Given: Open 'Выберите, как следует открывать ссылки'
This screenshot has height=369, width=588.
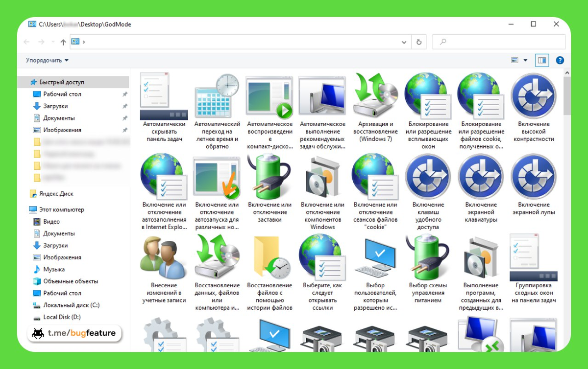Looking at the screenshot, I should [322, 273].
